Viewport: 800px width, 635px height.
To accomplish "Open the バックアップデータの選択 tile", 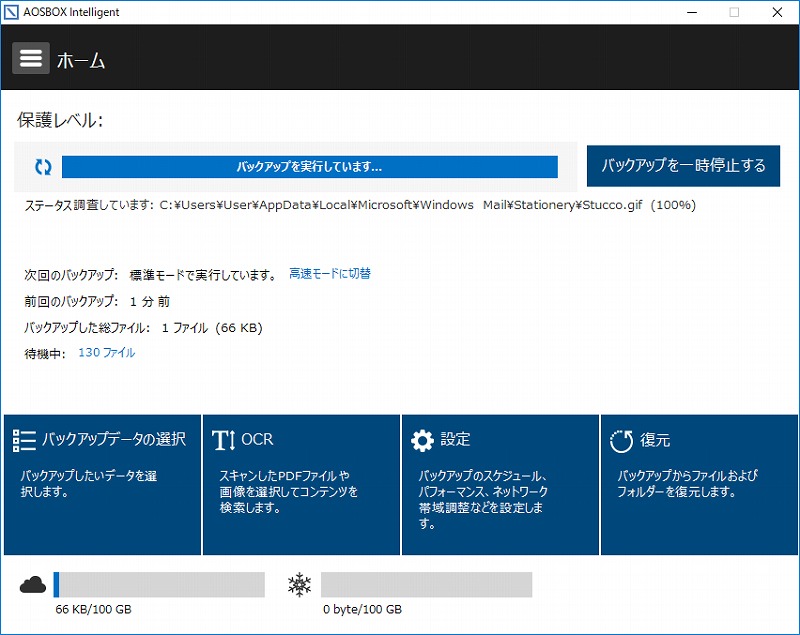I will 103,485.
